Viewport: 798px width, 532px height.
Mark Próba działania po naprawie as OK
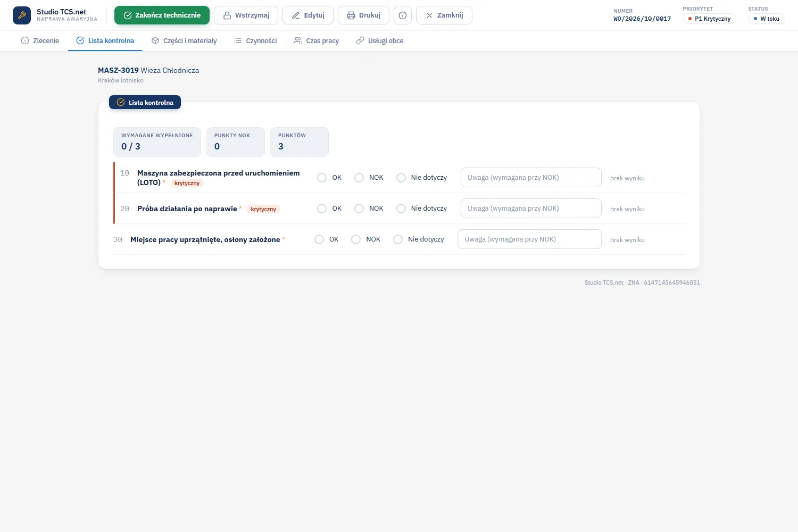tap(322, 209)
